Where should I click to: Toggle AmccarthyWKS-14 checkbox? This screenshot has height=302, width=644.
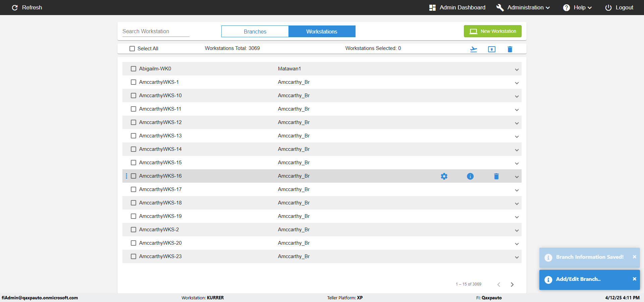(133, 149)
